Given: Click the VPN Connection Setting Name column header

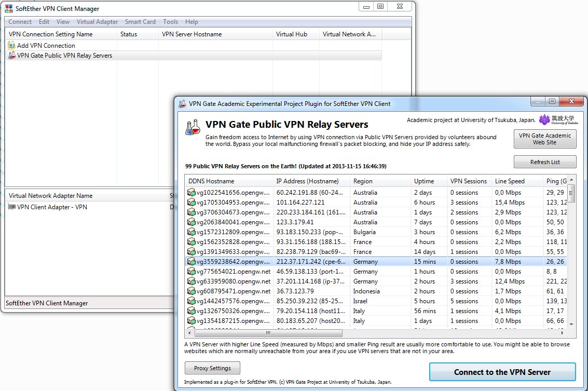Looking at the screenshot, I should tap(61, 34).
